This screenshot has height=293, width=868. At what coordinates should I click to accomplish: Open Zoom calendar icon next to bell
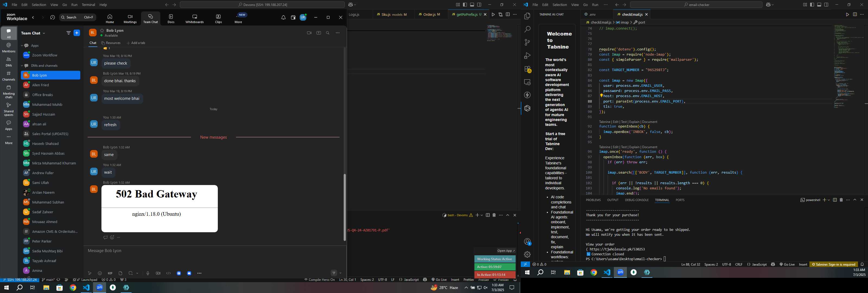click(x=293, y=18)
